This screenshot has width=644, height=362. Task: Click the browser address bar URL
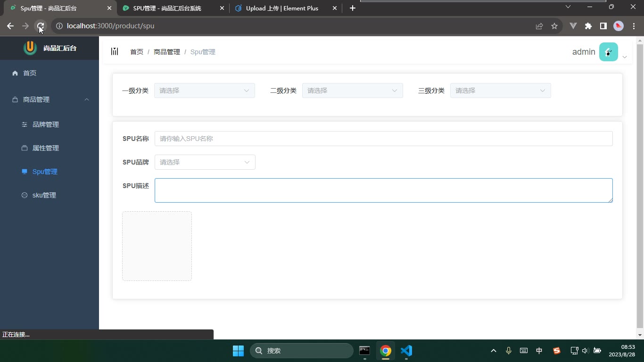click(110, 26)
